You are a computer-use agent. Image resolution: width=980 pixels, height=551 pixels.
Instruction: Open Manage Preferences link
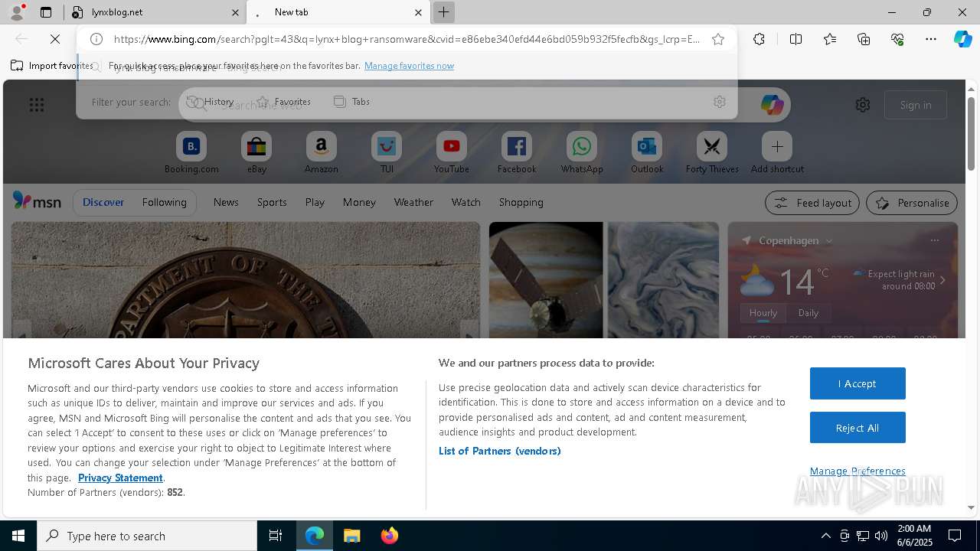857,471
